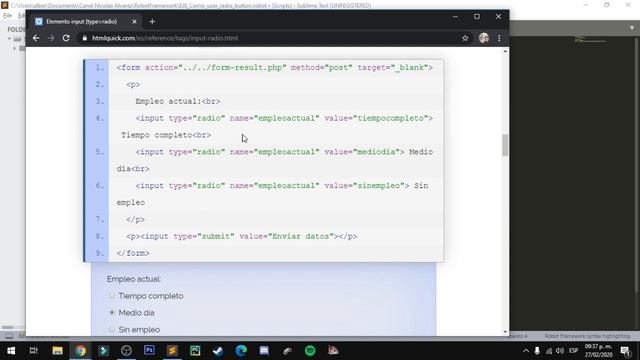
Task: Open PyCharm from the taskbar
Action: pyautogui.click(x=195, y=351)
